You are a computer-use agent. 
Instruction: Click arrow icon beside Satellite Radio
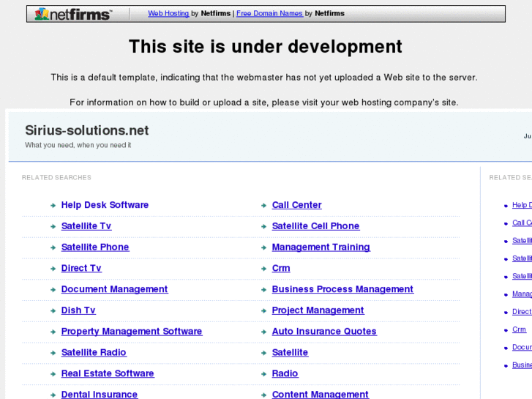(x=53, y=353)
